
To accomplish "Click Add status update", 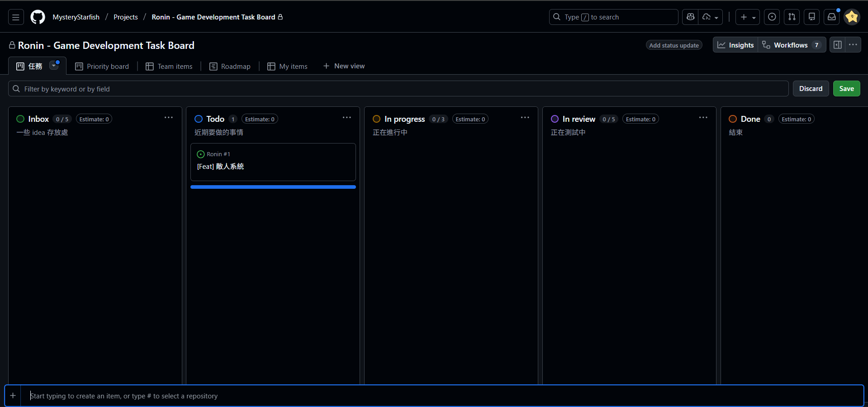I will pos(674,45).
